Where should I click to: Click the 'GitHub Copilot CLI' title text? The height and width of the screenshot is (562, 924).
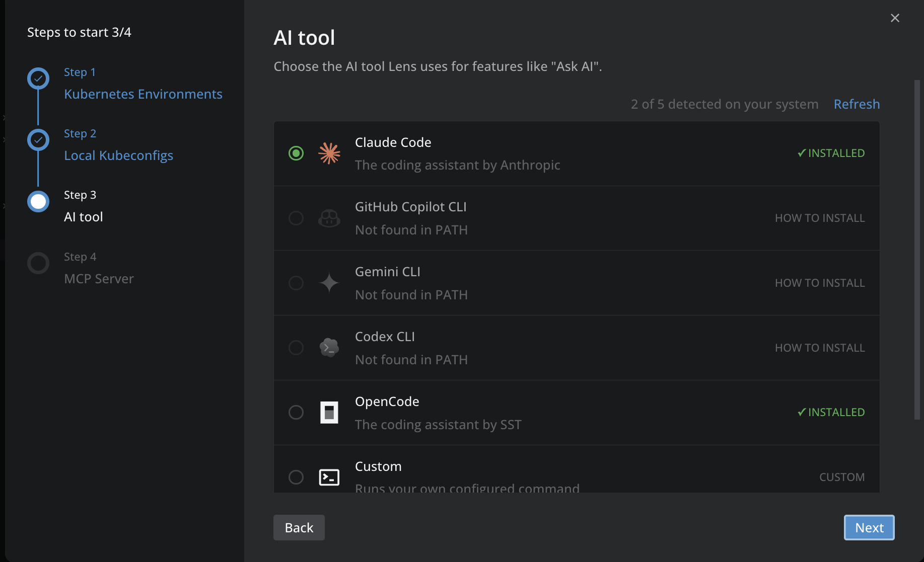410,207
